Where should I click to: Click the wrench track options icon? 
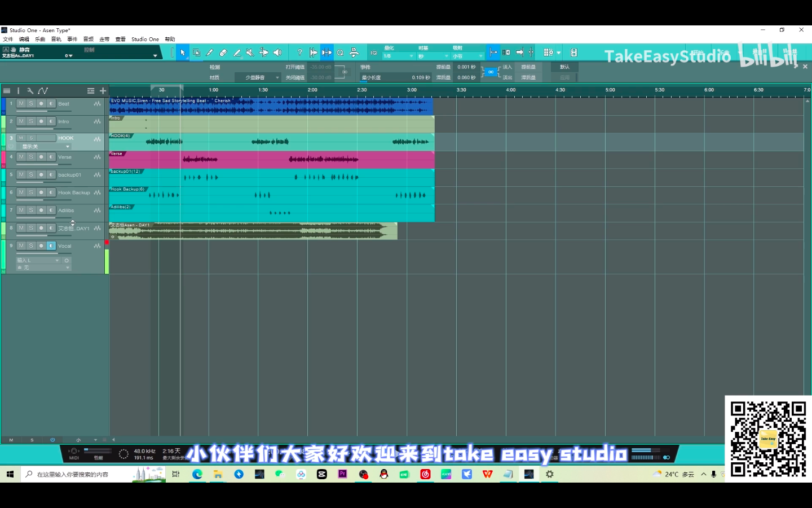tap(30, 91)
